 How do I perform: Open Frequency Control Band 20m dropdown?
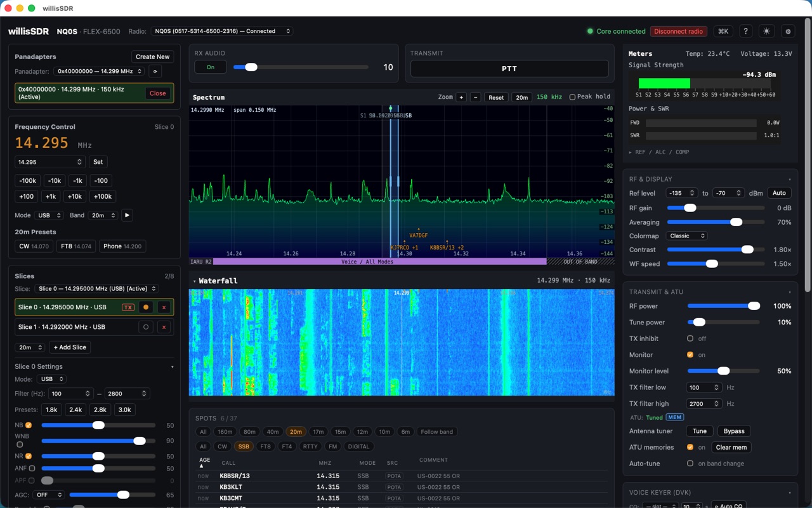pos(103,215)
